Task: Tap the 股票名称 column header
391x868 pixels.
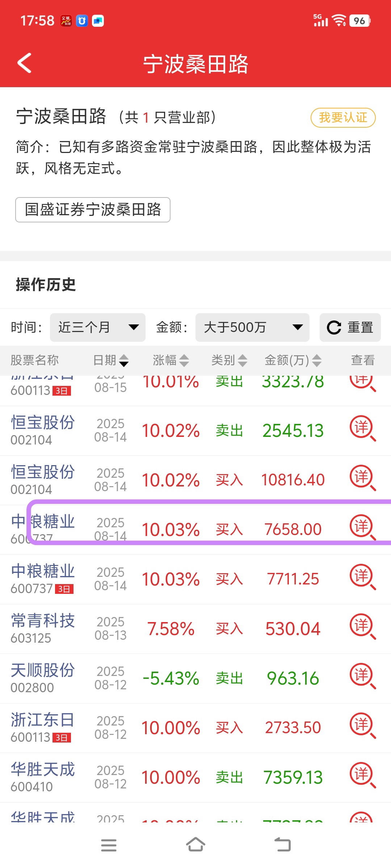Action: pyautogui.click(x=34, y=360)
